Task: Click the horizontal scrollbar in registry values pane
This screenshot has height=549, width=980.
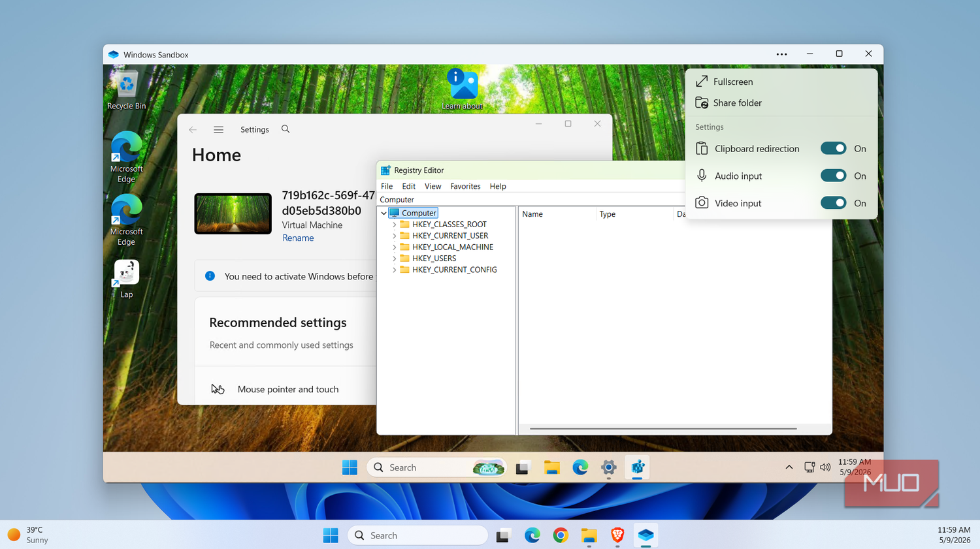Action: 663,429
